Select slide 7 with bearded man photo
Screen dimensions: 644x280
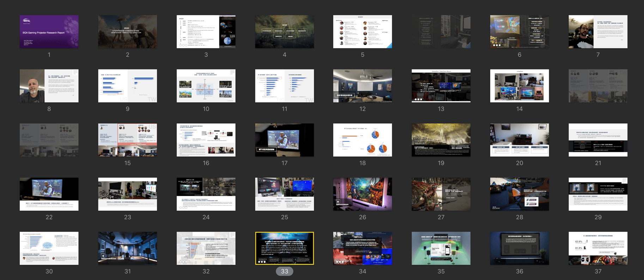[x=598, y=32]
